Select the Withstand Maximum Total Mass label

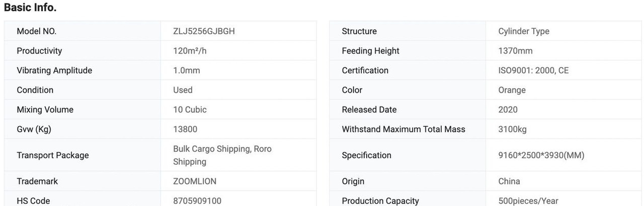coord(404,129)
